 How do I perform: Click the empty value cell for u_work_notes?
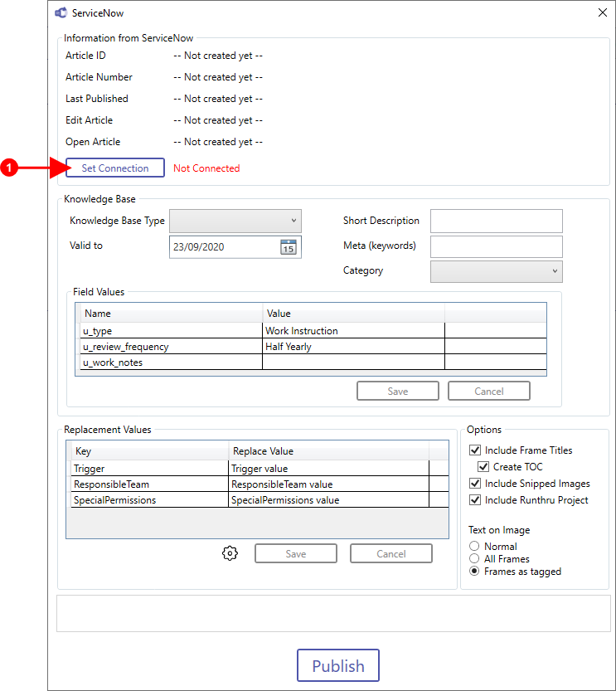[353, 363]
